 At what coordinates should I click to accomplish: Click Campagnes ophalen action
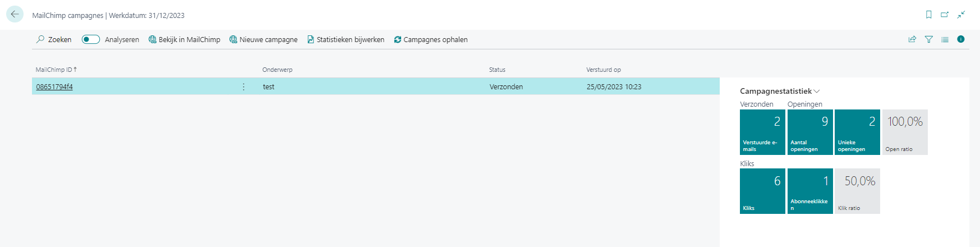(431, 39)
